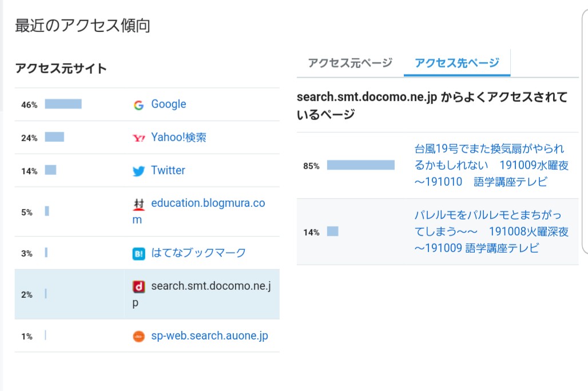The image size is (588, 391).
Task: Open the Google referrer link
Action: pos(168,104)
